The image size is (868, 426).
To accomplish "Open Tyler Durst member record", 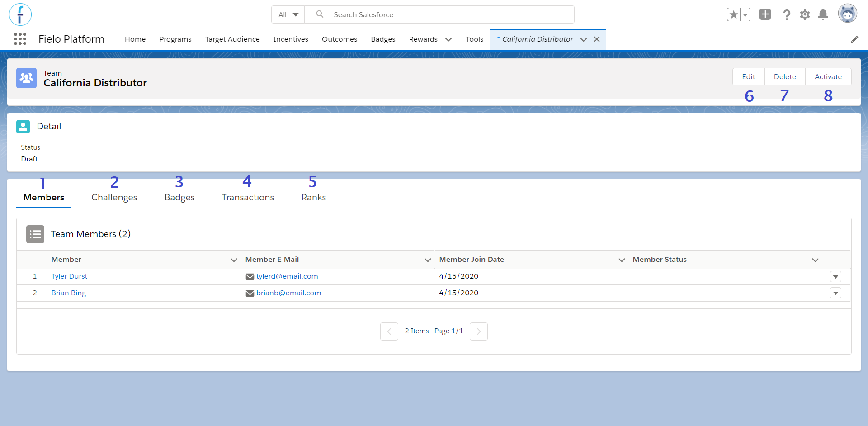I will tap(69, 276).
